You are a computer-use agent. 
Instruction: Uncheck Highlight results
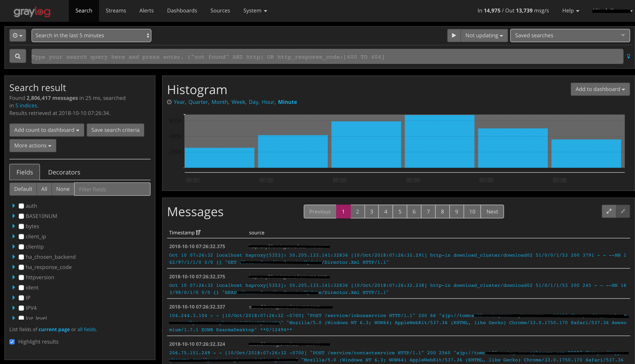(12, 342)
